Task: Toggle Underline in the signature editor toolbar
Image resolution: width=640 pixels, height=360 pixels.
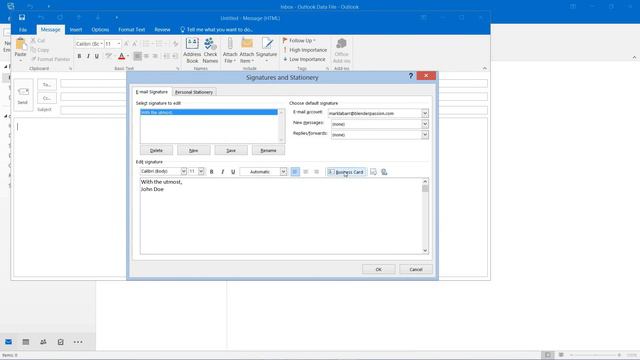Action: point(233,172)
